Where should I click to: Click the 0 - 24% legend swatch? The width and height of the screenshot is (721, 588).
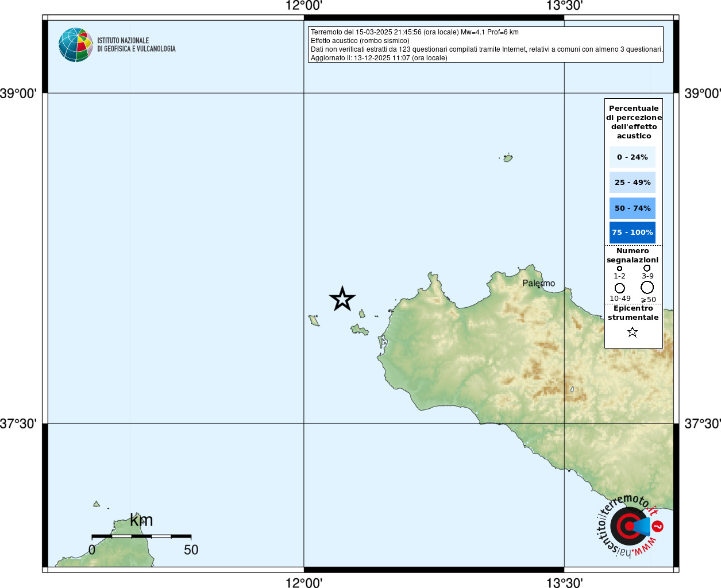point(632,157)
